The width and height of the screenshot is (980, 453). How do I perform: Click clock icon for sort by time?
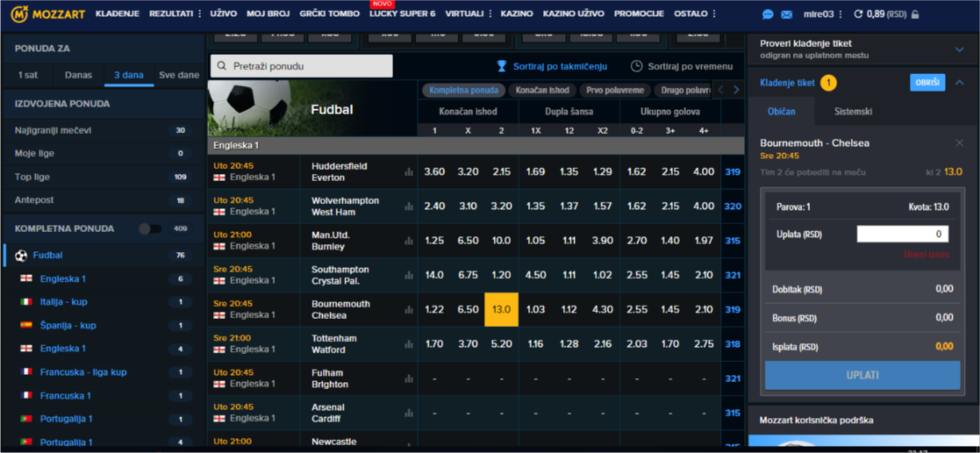(636, 66)
